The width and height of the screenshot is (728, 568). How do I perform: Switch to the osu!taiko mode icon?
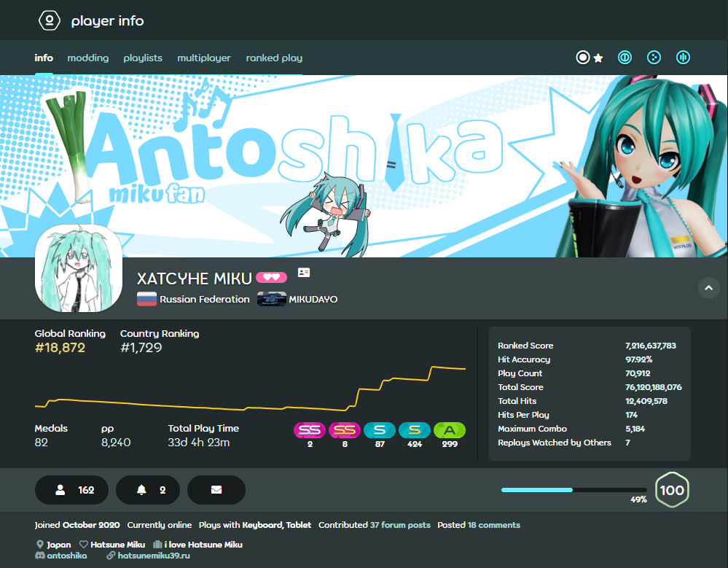tap(625, 58)
